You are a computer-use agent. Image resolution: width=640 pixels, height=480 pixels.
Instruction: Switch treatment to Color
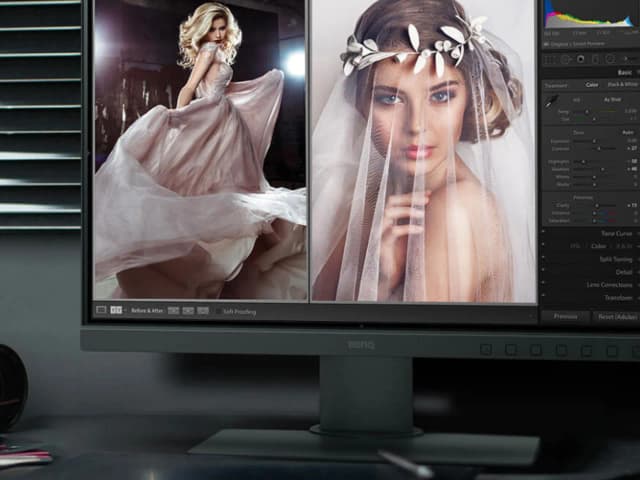click(x=590, y=85)
